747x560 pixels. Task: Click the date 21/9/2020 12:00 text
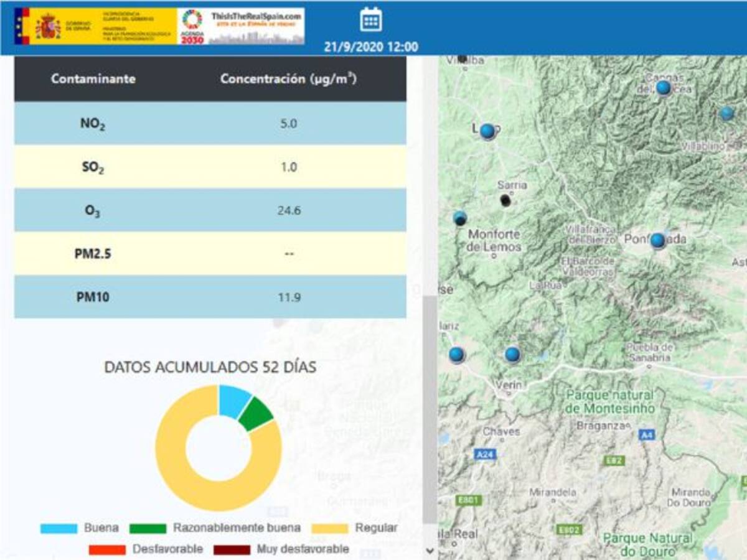(371, 47)
